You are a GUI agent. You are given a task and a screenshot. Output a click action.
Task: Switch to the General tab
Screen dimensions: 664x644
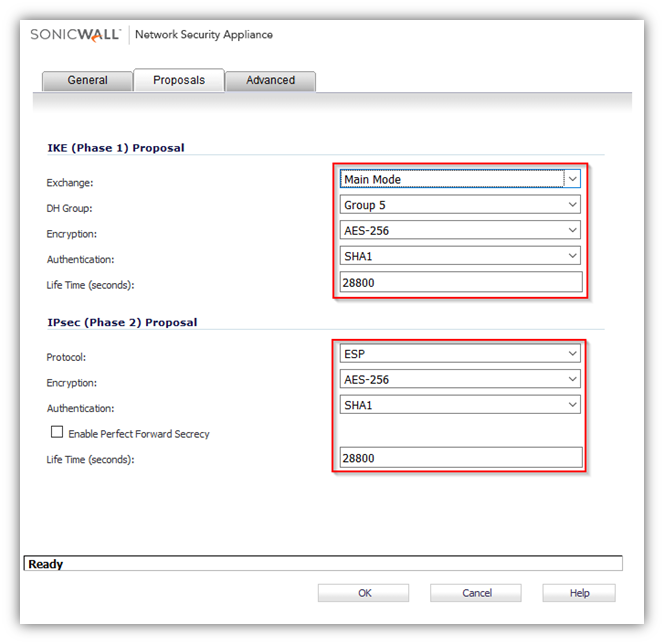(87, 80)
